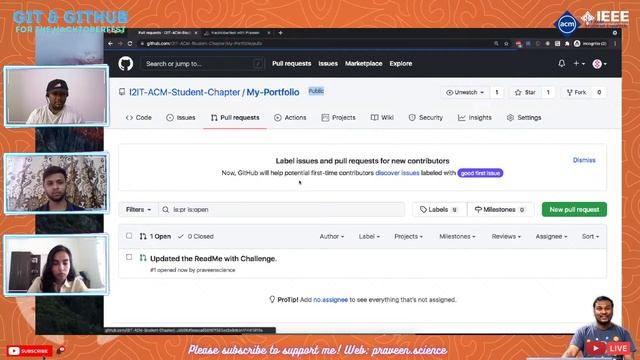
Task: Bookmark this page with the star icon
Action: (506, 43)
